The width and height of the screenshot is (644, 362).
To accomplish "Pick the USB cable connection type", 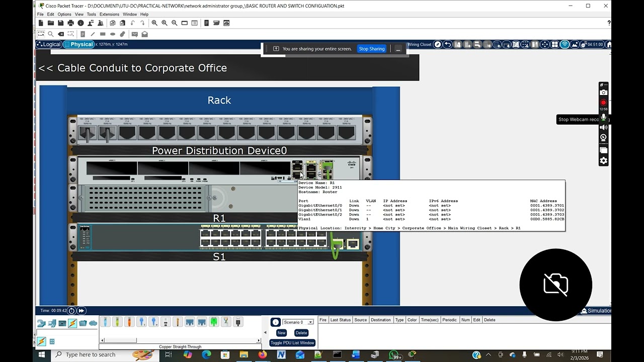I will 238,322.
